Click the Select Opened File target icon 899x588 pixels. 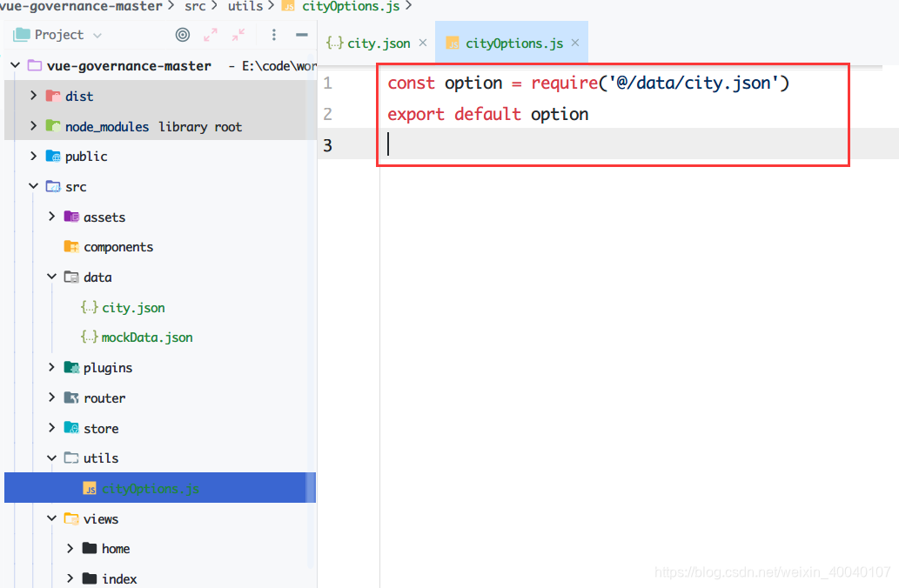tap(182, 35)
